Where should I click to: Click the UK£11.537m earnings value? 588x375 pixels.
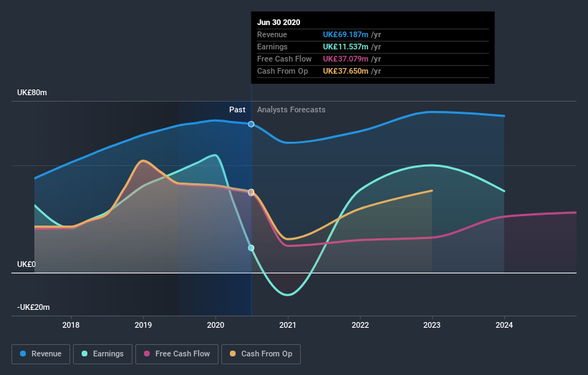[345, 47]
